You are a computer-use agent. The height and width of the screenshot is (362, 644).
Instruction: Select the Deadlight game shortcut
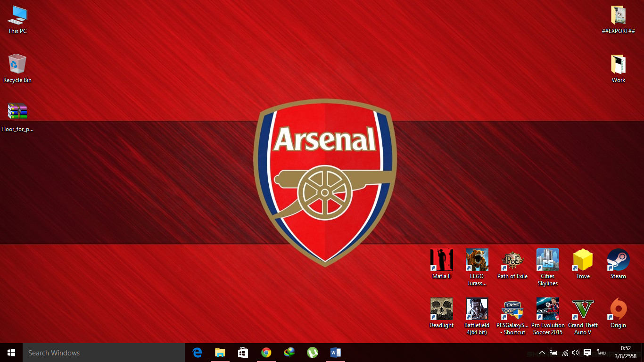(442, 313)
